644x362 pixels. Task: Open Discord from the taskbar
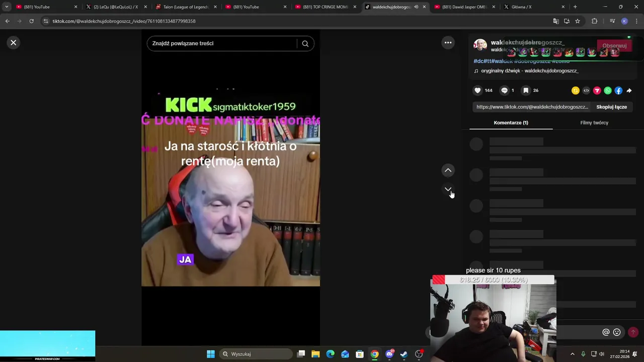tap(389, 354)
